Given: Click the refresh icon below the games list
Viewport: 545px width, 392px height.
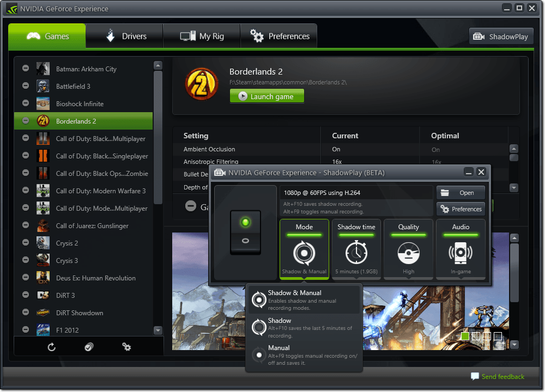Looking at the screenshot, I should [x=52, y=347].
